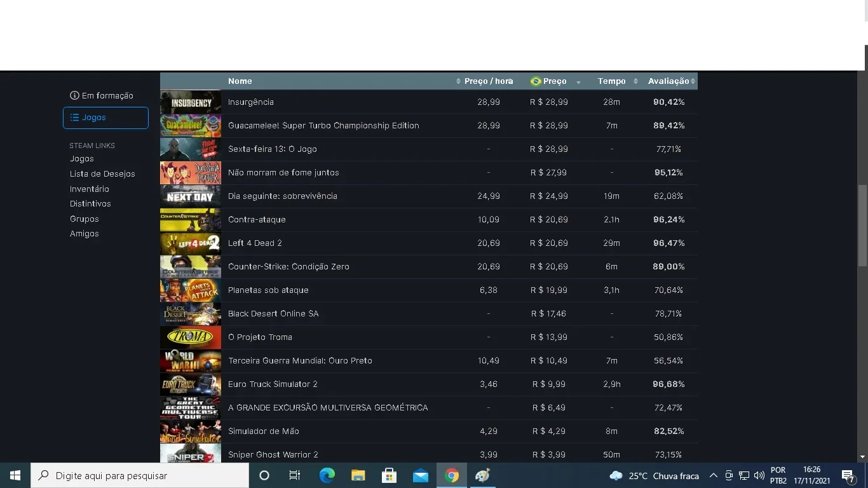Select Não morram de fome juntos row
Viewport: 868px width, 488px height.
click(429, 172)
